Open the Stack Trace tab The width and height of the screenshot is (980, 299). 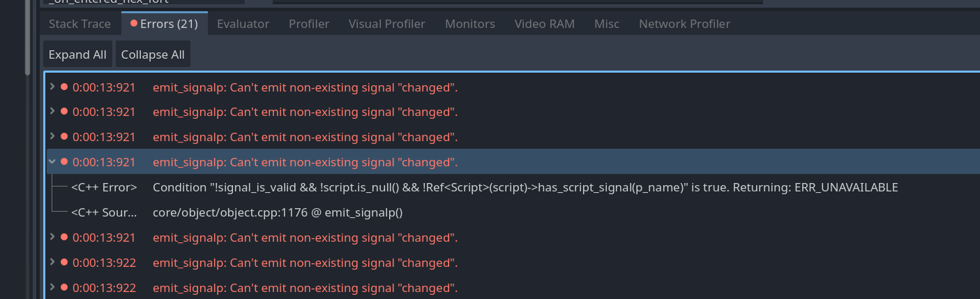[x=80, y=24]
